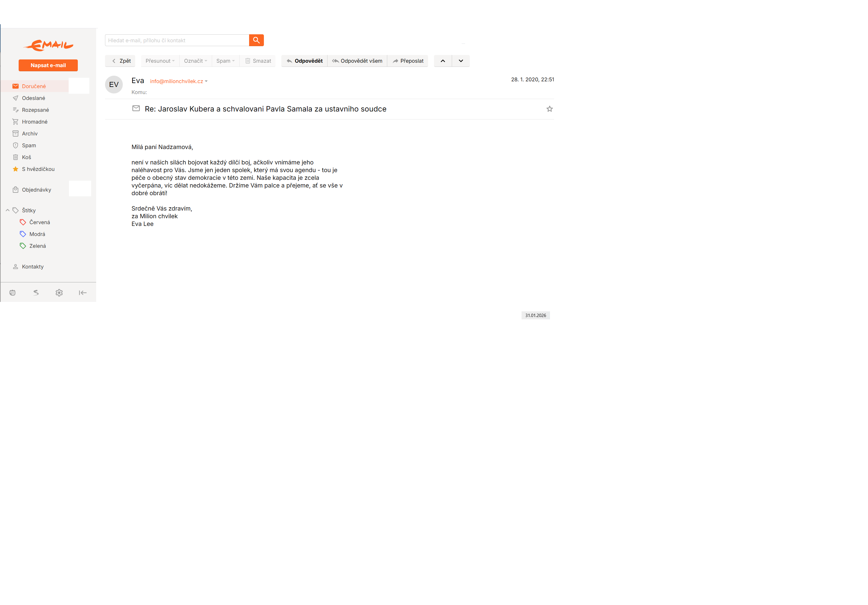
Task: Click Odpovědět všem button
Action: click(357, 61)
